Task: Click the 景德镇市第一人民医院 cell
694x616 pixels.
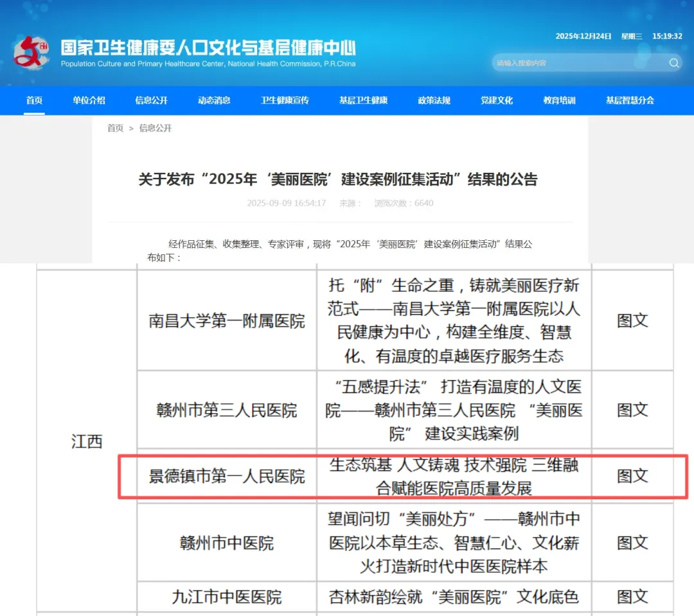Action: tap(227, 476)
